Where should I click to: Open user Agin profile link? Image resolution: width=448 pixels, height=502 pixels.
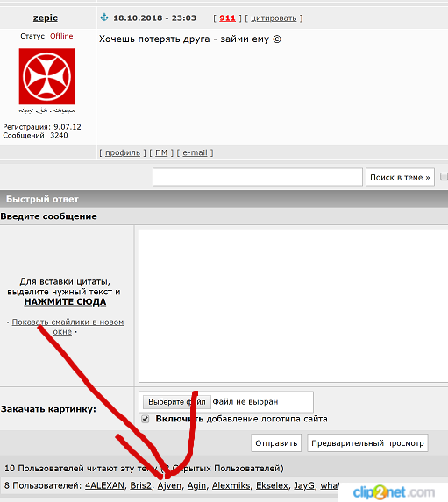pyautogui.click(x=196, y=486)
